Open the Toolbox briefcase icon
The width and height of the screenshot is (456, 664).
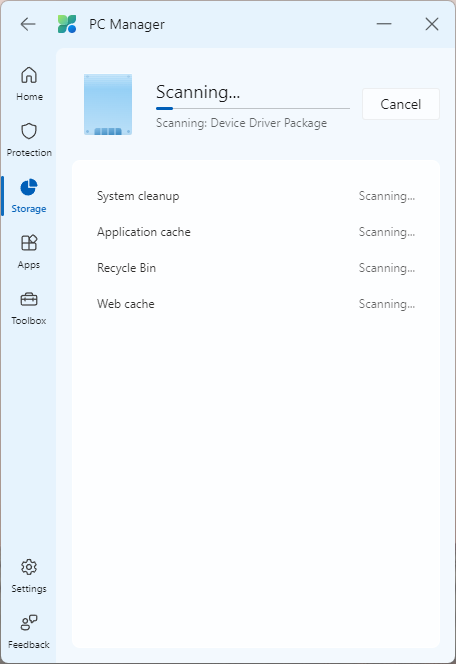click(x=29, y=299)
